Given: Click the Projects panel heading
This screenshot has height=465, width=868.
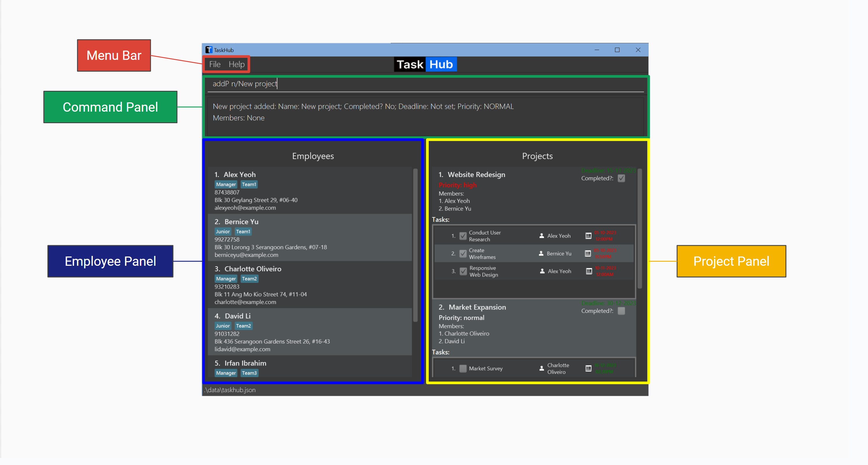Looking at the screenshot, I should [x=537, y=156].
